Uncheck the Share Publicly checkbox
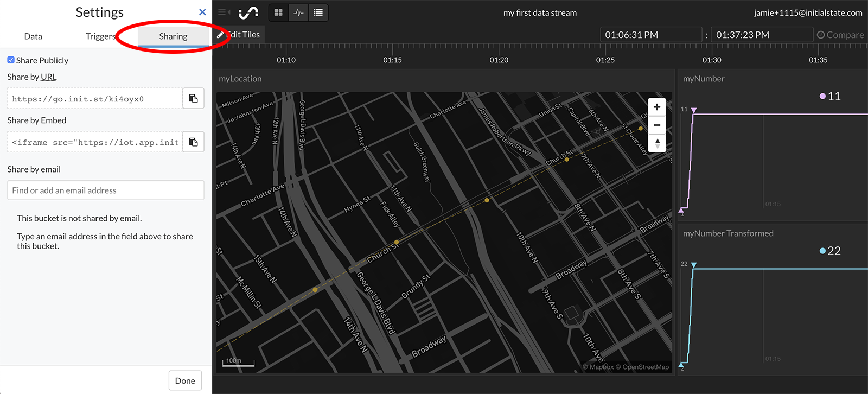Screen dimensions: 868x394 point(11,60)
